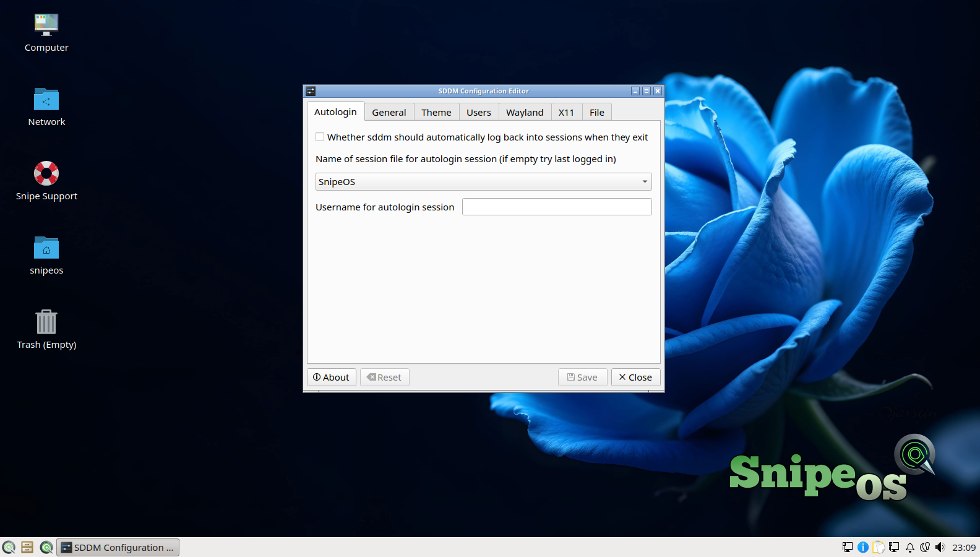
Task: Close the window using the title bar X
Action: [658, 91]
